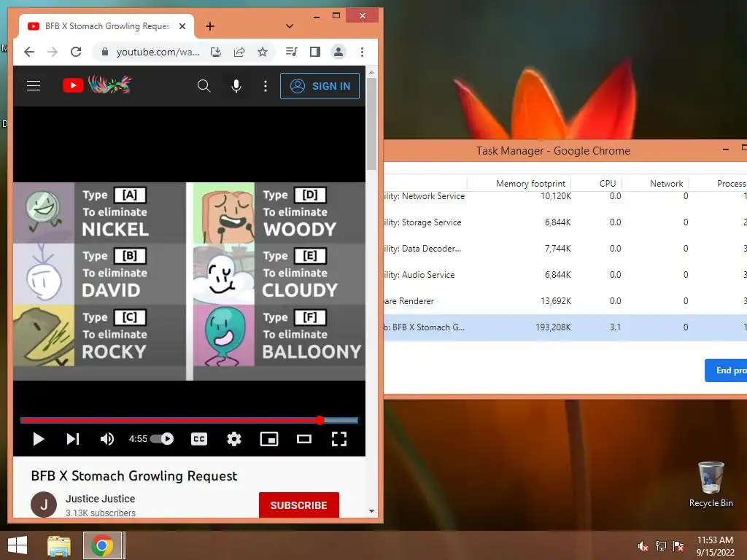Click the address bar URL field
747x560 pixels.
point(158,52)
